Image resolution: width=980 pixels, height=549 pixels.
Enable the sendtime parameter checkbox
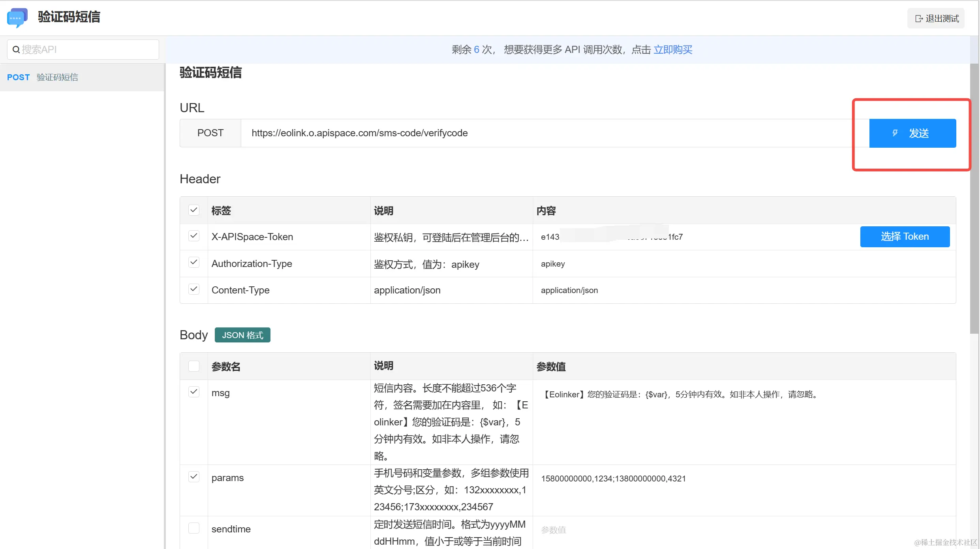[x=193, y=528]
